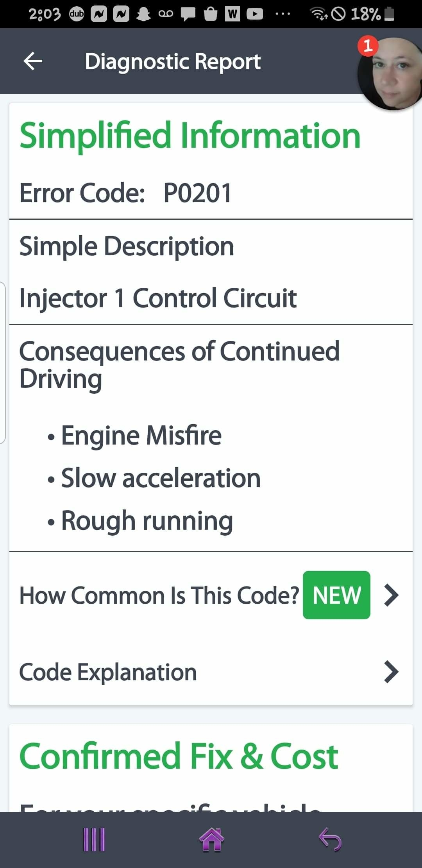Expand the Code Explanation chevron
The width and height of the screenshot is (422, 868).
391,672
